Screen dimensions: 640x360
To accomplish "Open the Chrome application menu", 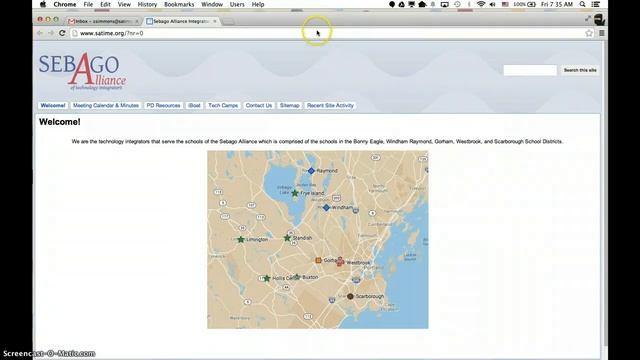I will coord(64,4).
